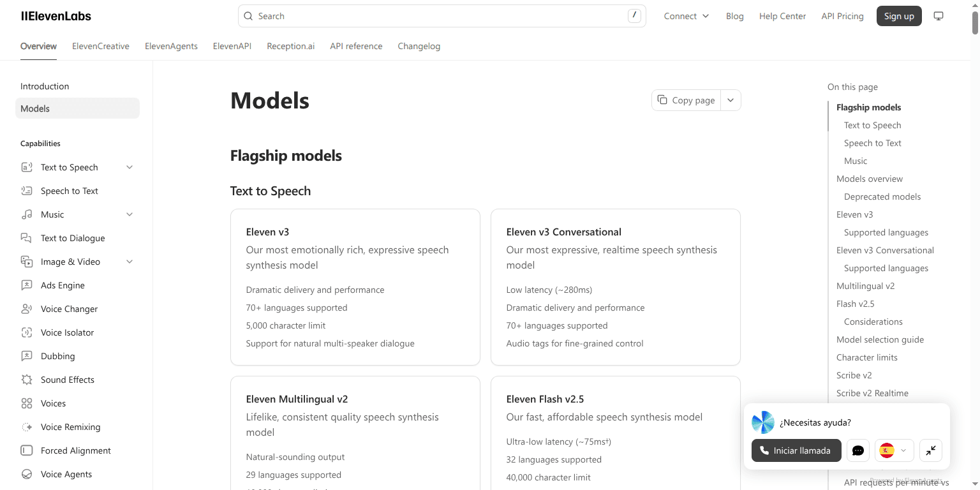Click the Voice Isolator sidebar icon
The width and height of the screenshot is (980, 490).
(x=27, y=332)
